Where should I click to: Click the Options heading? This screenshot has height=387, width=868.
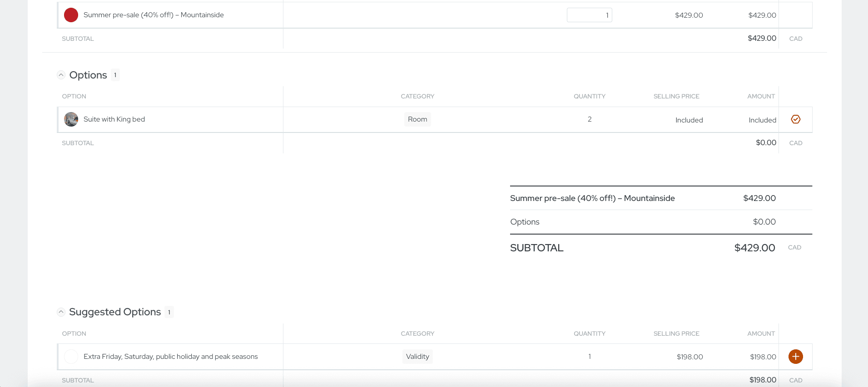coord(88,75)
